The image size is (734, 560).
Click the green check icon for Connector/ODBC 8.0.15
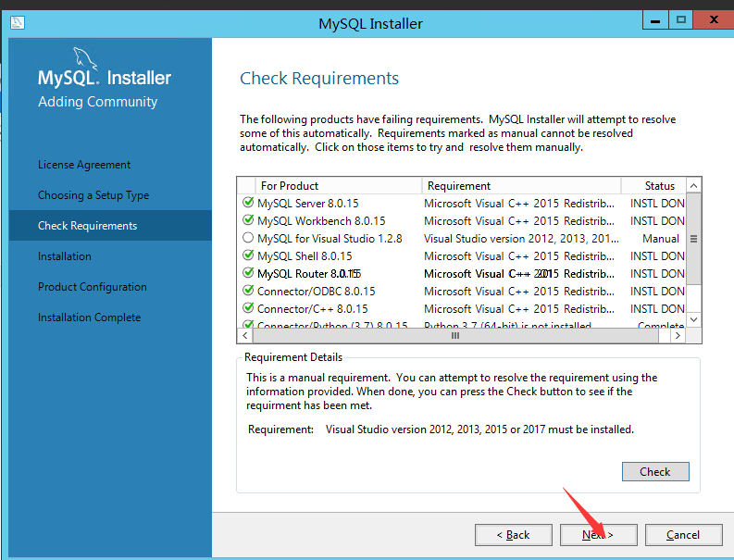(248, 291)
